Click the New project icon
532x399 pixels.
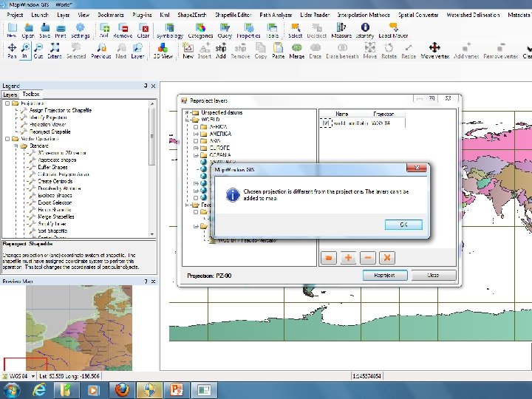(x=12, y=30)
